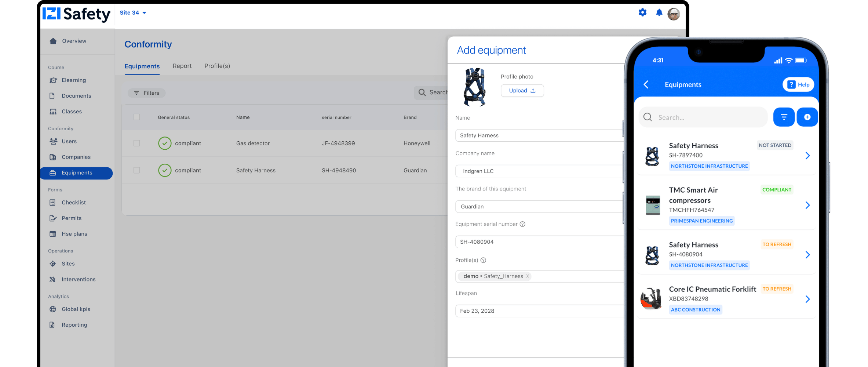Expand TMC Smart Air compressors chevron
The height and width of the screenshot is (367, 868).
[807, 205]
